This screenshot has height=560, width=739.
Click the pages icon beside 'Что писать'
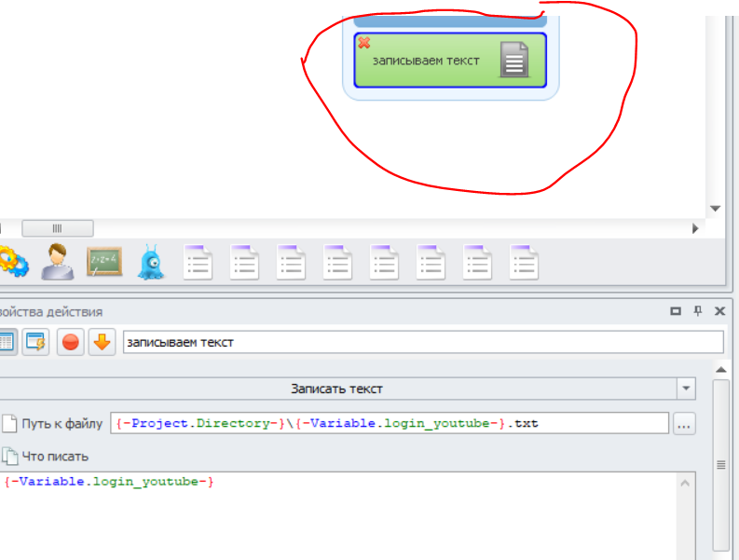[9, 457]
